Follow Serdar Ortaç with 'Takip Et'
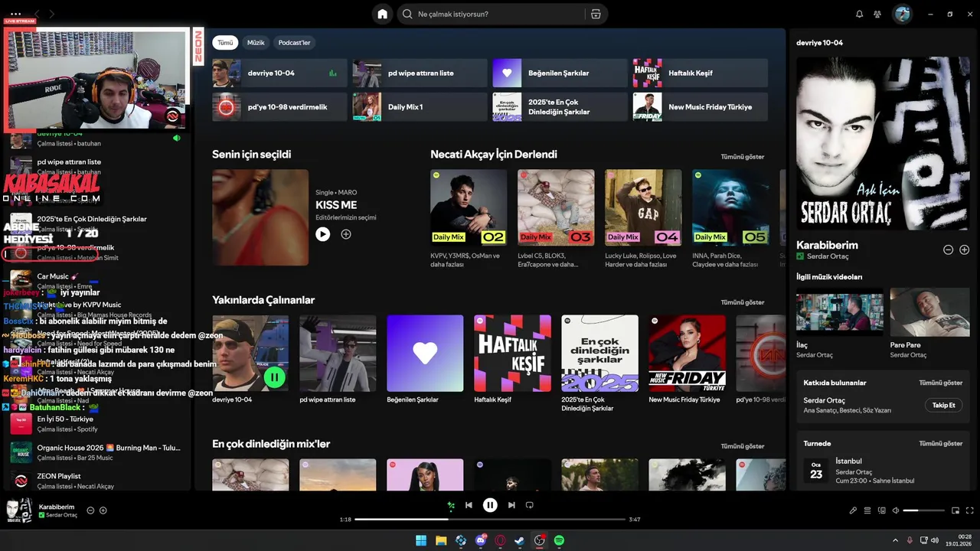The height and width of the screenshot is (551, 980). tap(943, 405)
